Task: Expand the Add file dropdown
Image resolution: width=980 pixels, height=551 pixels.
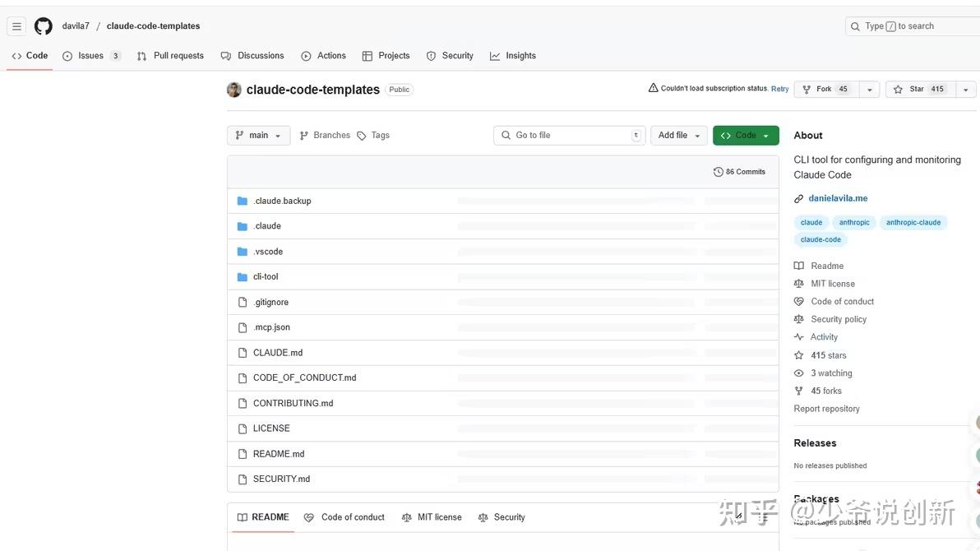Action: click(x=679, y=135)
